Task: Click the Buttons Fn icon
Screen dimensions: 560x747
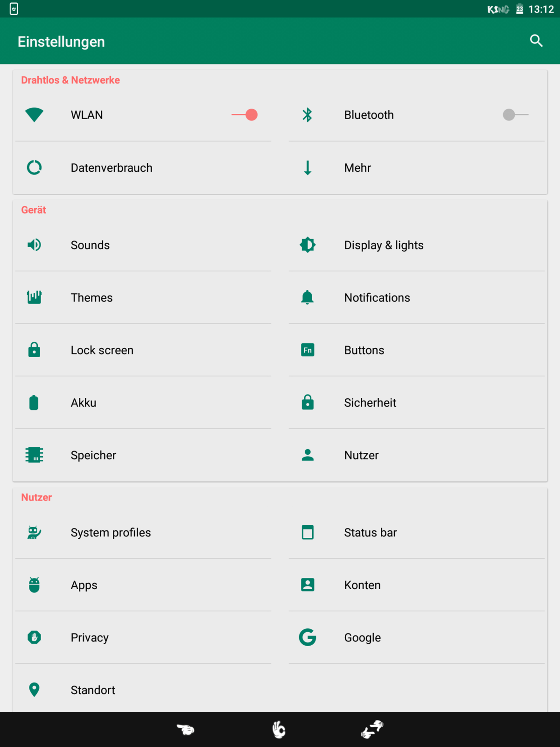Action: [308, 350]
